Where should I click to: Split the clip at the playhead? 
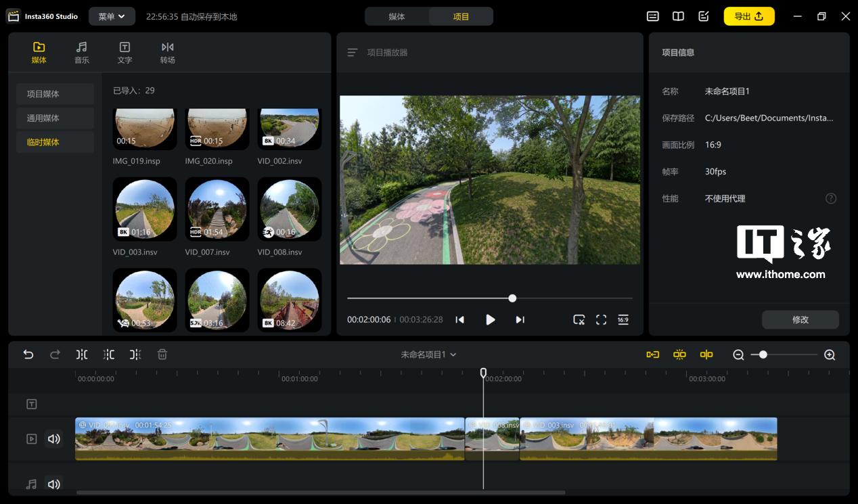[82, 354]
